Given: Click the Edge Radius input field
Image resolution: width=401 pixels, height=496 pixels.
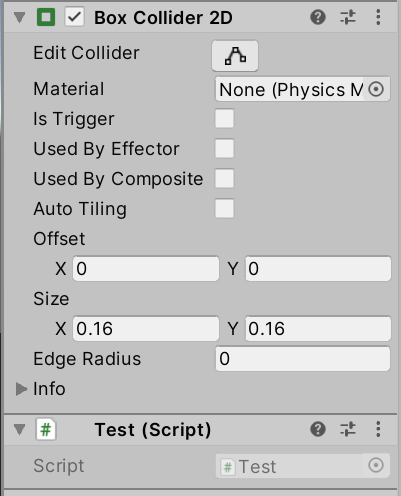Looking at the screenshot, I should [303, 359].
